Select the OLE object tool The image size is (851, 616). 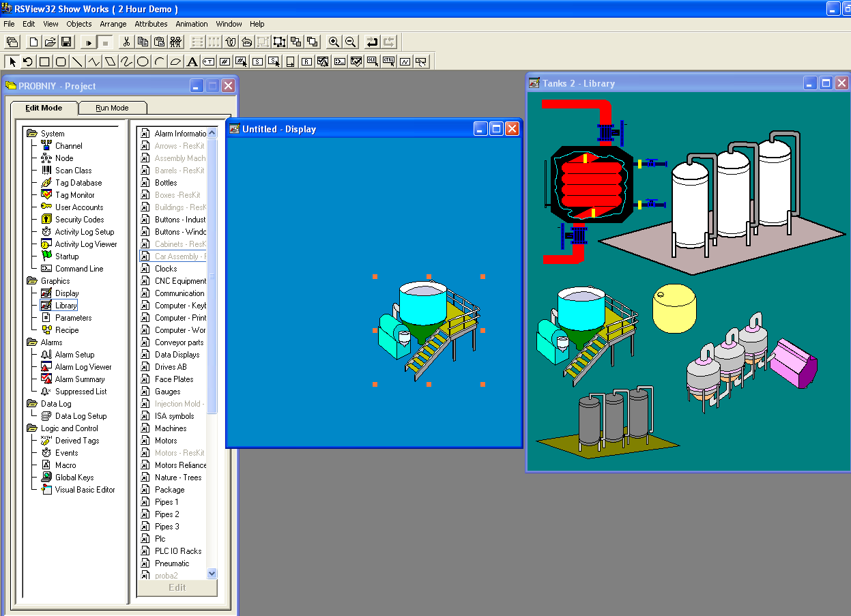pyautogui.click(x=372, y=61)
